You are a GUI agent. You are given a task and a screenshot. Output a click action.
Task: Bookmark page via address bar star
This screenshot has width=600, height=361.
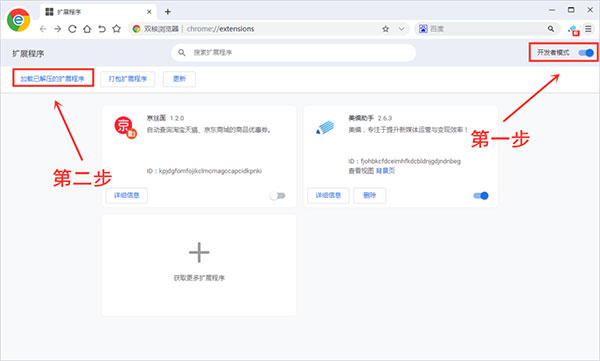(x=385, y=29)
